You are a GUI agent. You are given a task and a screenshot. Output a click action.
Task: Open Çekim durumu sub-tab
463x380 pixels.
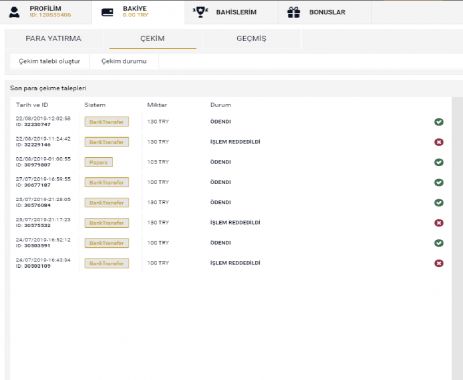point(124,61)
